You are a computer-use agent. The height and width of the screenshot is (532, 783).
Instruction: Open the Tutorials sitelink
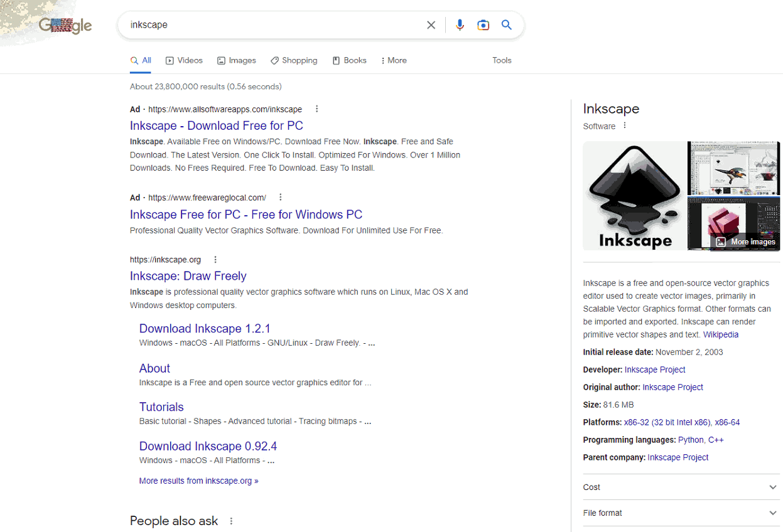pyautogui.click(x=161, y=407)
